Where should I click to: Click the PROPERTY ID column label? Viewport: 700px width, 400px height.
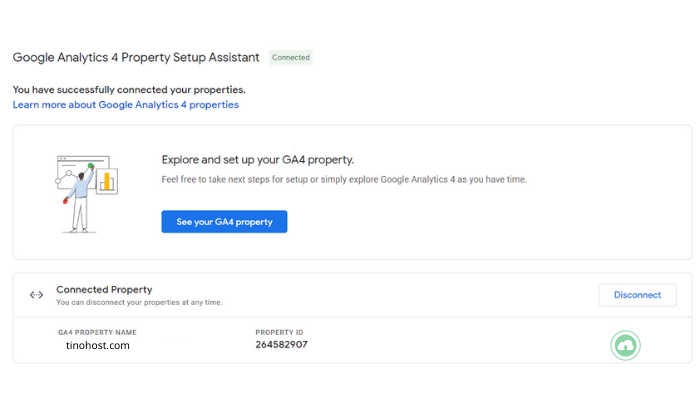279,332
